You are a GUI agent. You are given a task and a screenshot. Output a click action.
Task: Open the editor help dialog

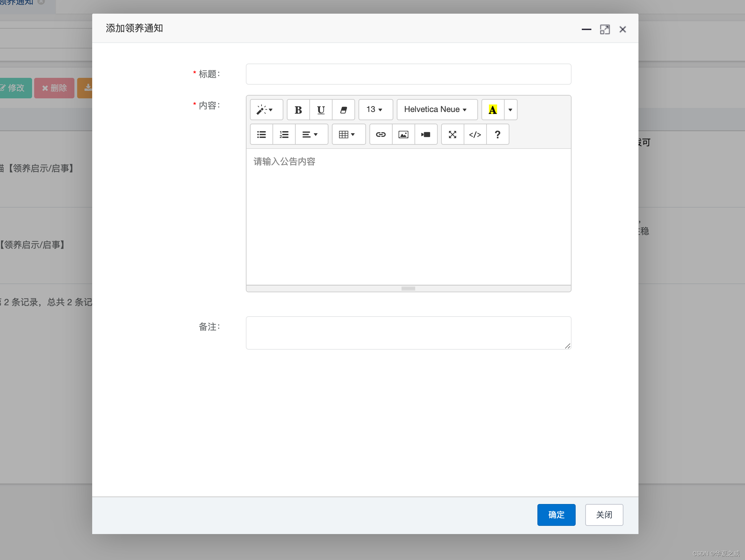497,135
